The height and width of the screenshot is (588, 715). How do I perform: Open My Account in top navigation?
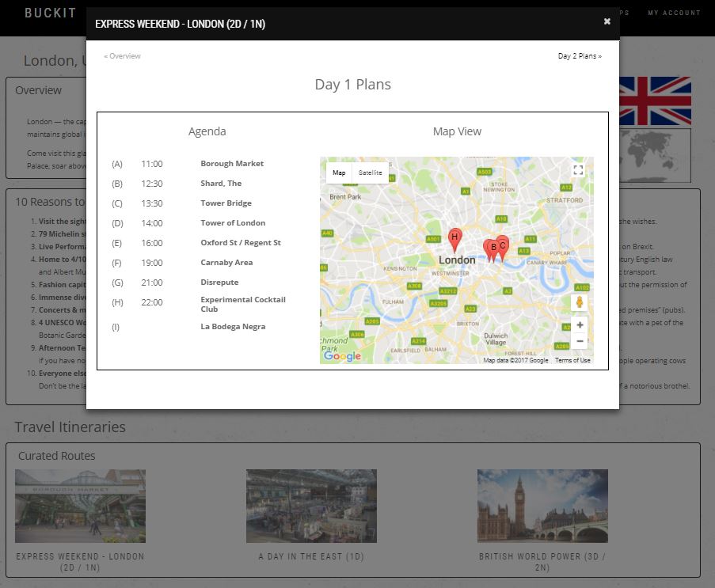674,13
